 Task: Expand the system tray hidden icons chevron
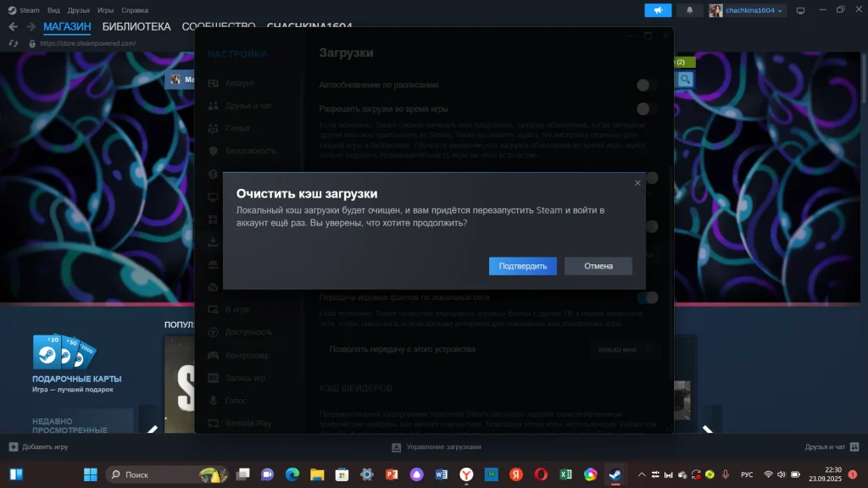642,474
